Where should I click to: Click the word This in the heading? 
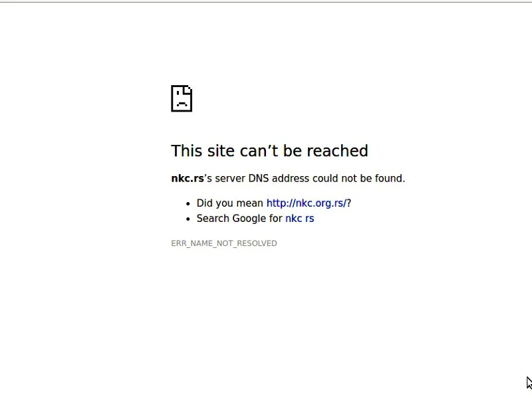click(x=187, y=151)
